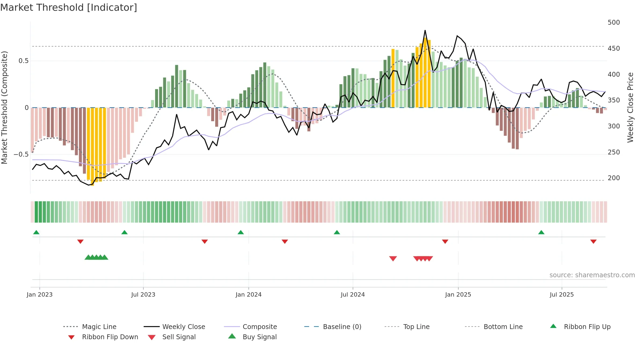Screen dimensions: 644x362
Task: Toggle the Bottom Line legend entry
Action: (494, 327)
